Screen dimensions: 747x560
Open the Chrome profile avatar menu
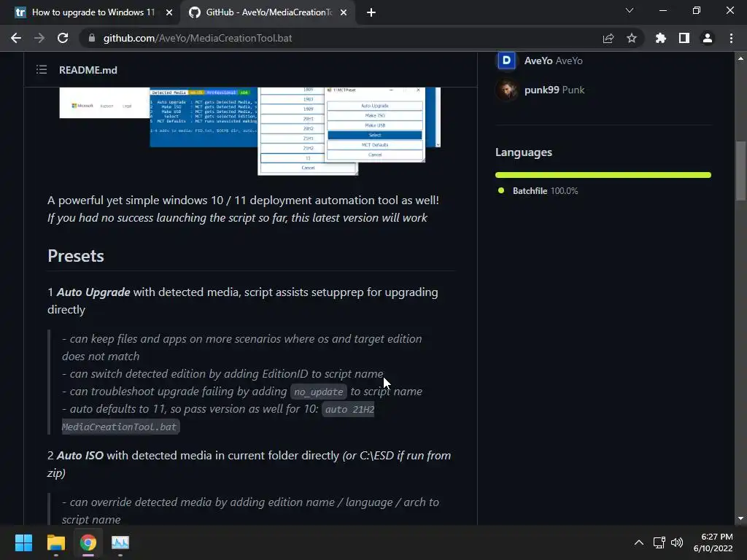tap(708, 38)
